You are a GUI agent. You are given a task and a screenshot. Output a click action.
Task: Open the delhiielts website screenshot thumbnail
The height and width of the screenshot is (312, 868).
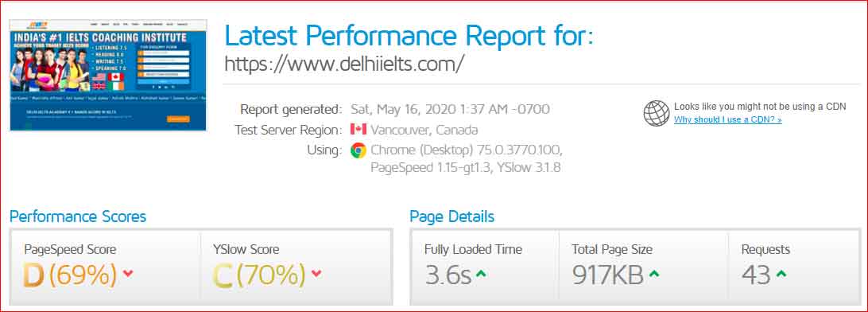tap(108, 76)
